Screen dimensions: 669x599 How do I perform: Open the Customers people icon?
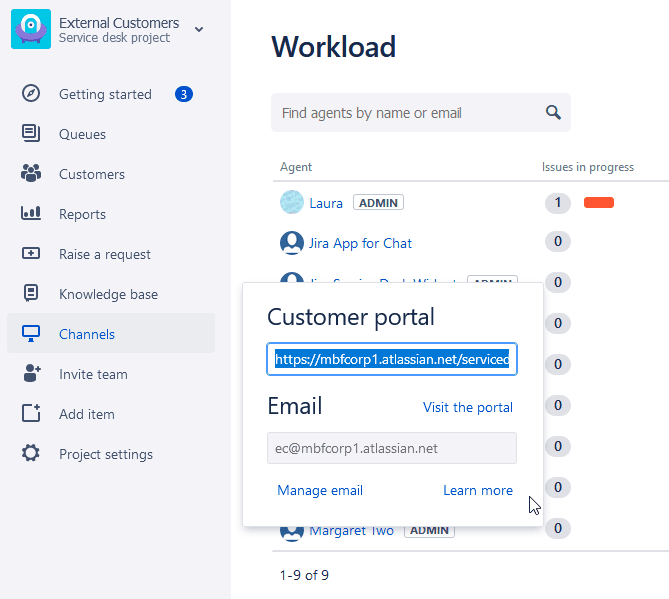(31, 174)
